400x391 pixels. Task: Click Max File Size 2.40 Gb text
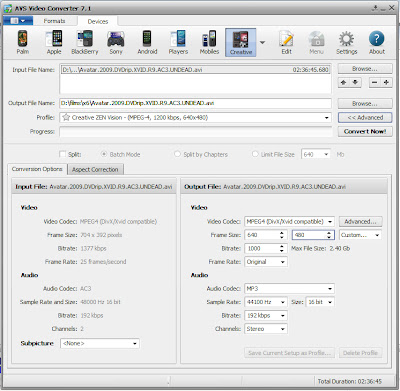[x=320, y=248]
